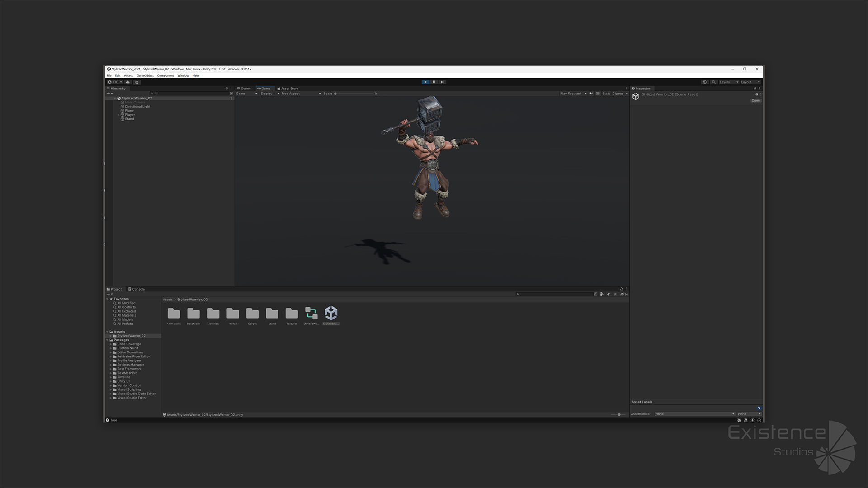Click the favorites star icon in Project toolbar
This screenshot has height=488, width=868.
615,294
